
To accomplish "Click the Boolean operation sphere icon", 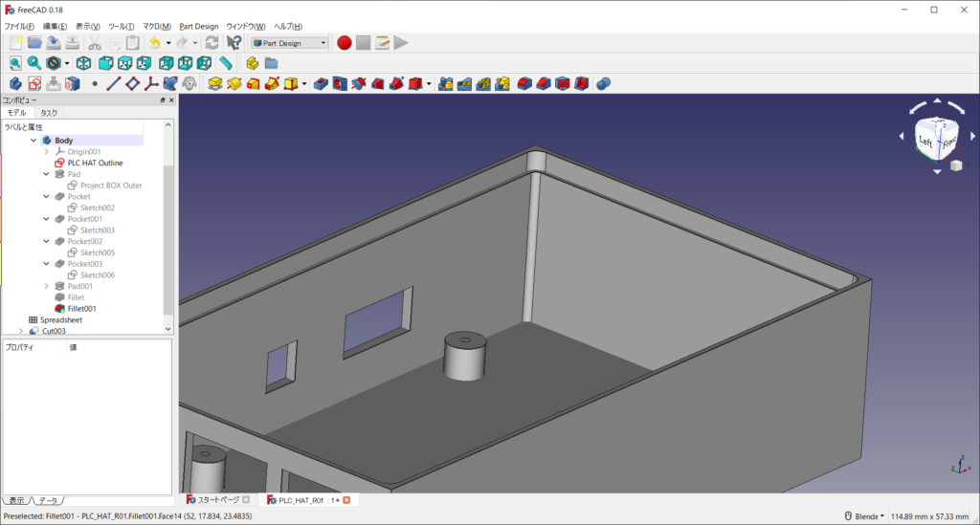I will (x=604, y=84).
